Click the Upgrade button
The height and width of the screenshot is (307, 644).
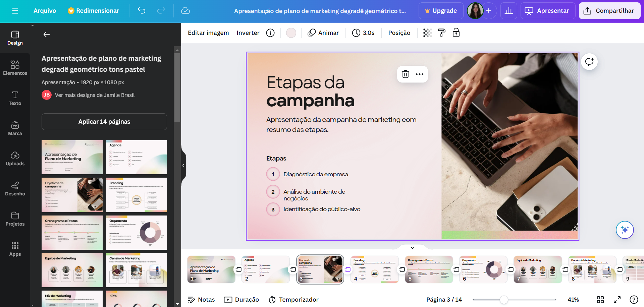441,11
